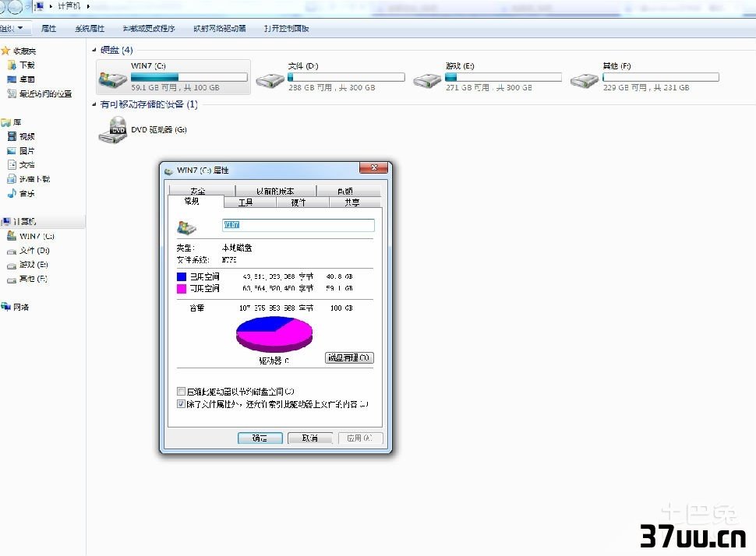Open the 文档 documents library
Screen dimensions: 756x556
[21, 165]
